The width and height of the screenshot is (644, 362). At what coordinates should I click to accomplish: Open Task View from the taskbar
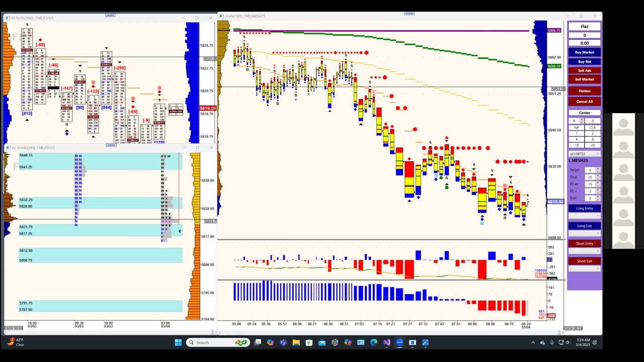[258, 342]
